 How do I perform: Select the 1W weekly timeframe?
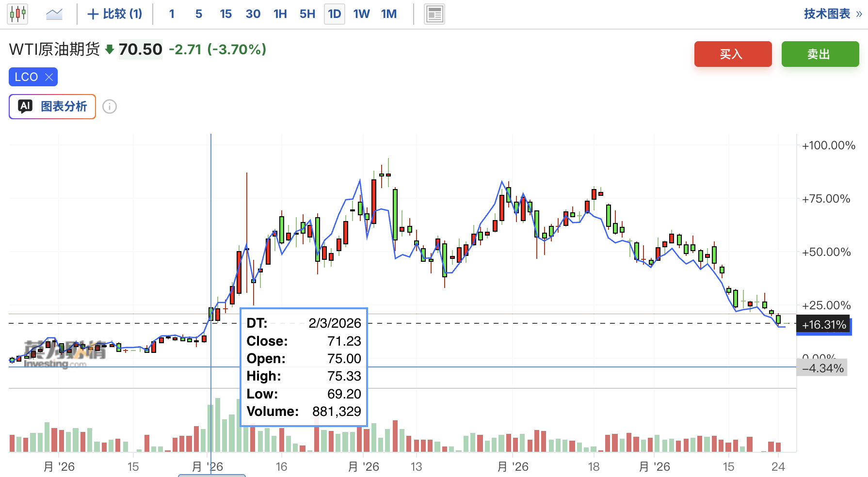[362, 14]
